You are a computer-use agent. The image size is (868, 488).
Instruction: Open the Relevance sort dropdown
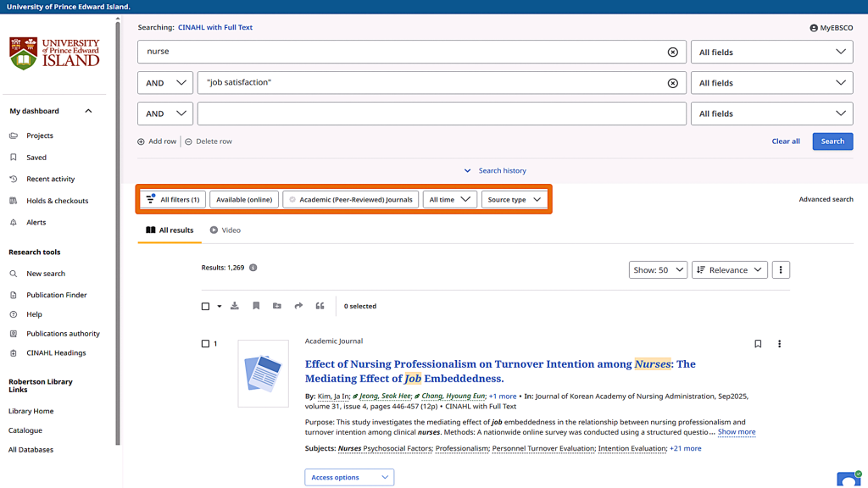[x=729, y=270]
